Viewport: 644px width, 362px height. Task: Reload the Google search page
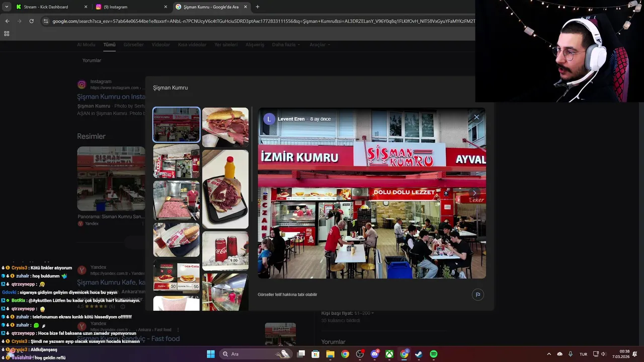(x=31, y=21)
